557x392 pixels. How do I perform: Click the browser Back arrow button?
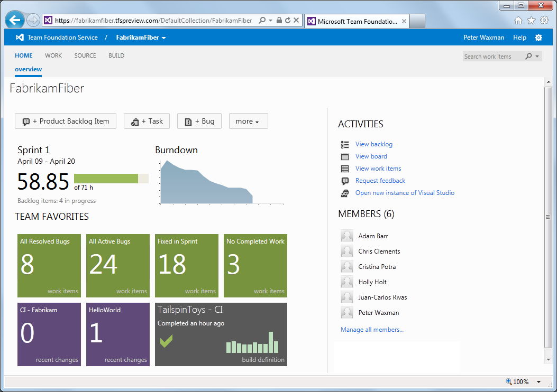(15, 20)
